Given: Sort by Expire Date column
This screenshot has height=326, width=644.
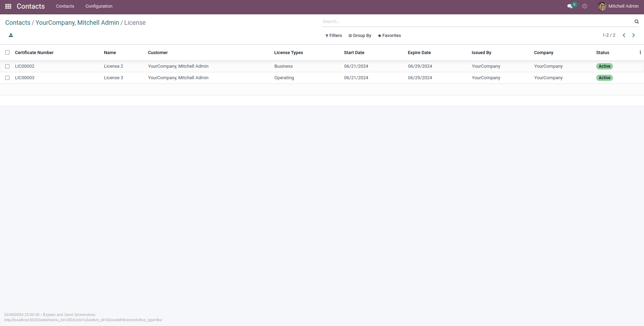Looking at the screenshot, I should point(419,53).
